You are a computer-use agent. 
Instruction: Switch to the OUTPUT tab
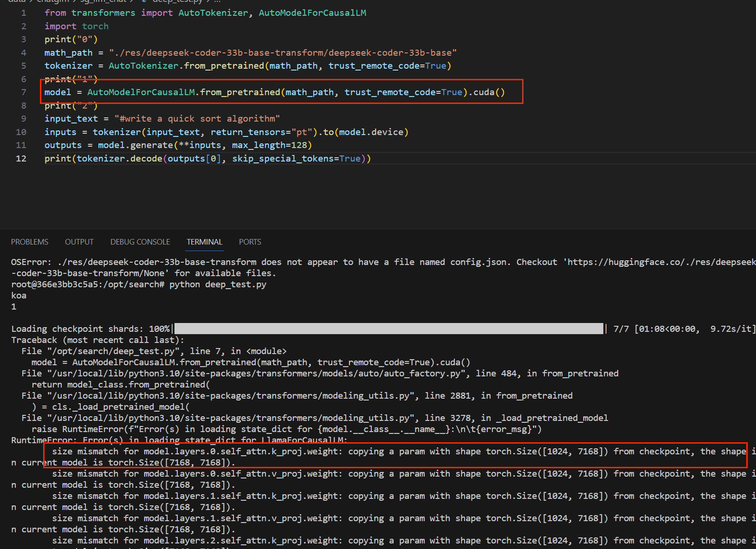tap(79, 241)
